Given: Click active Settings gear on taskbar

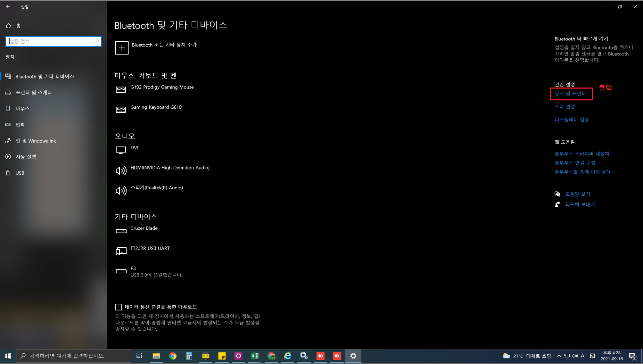Looking at the screenshot, I should click(353, 356).
